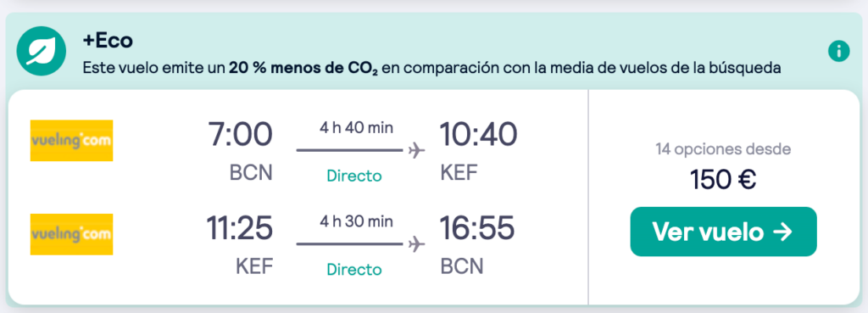Click the 4 h 40 min duration
The width and height of the screenshot is (868, 313).
coord(357,128)
